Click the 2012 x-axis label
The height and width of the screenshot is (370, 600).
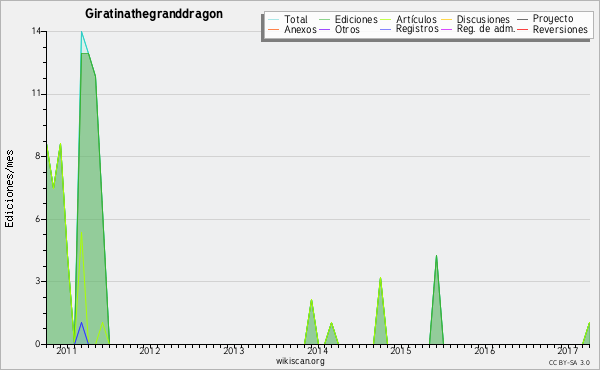pyautogui.click(x=150, y=350)
